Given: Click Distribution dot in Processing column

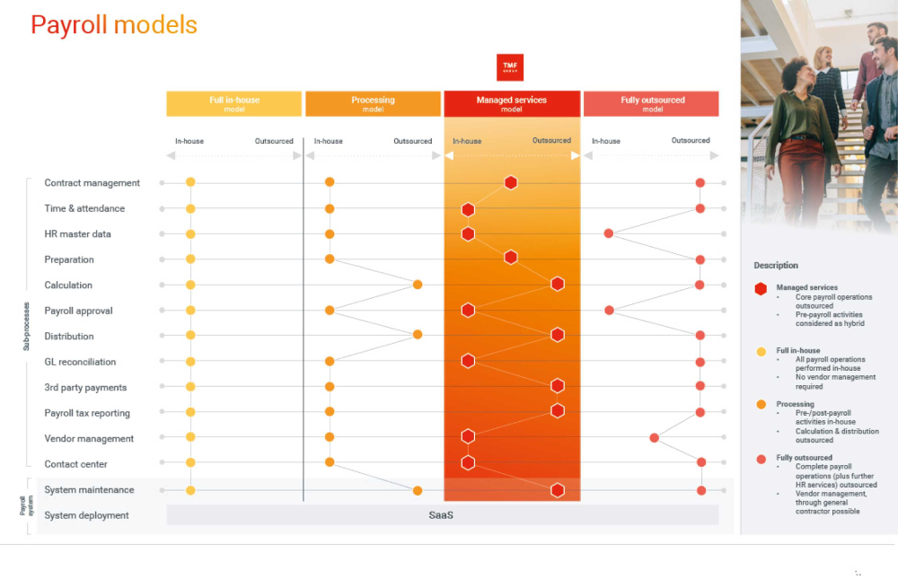Looking at the screenshot, I should tap(418, 335).
